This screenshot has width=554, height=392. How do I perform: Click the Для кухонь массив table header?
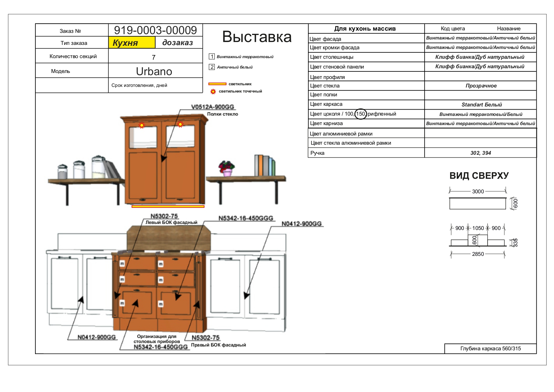click(366, 28)
